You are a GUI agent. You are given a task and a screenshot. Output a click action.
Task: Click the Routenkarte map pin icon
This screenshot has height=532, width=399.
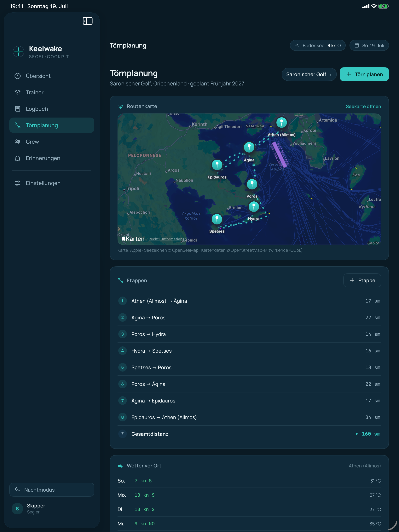pos(121,106)
